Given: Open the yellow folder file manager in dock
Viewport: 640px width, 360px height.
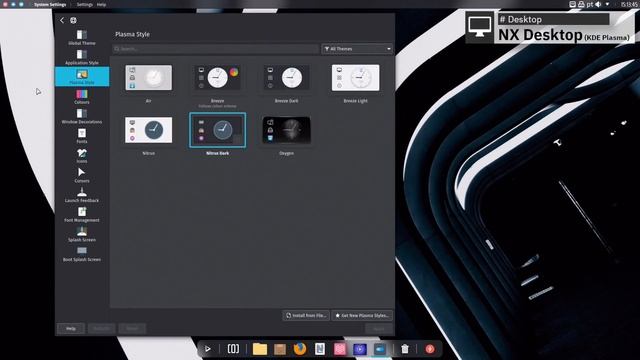Looking at the screenshot, I should click(260, 349).
